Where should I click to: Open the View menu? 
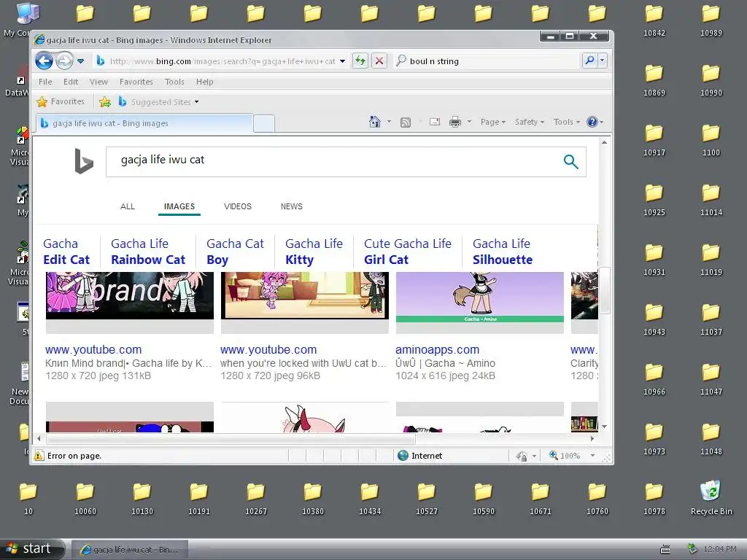[x=98, y=82]
